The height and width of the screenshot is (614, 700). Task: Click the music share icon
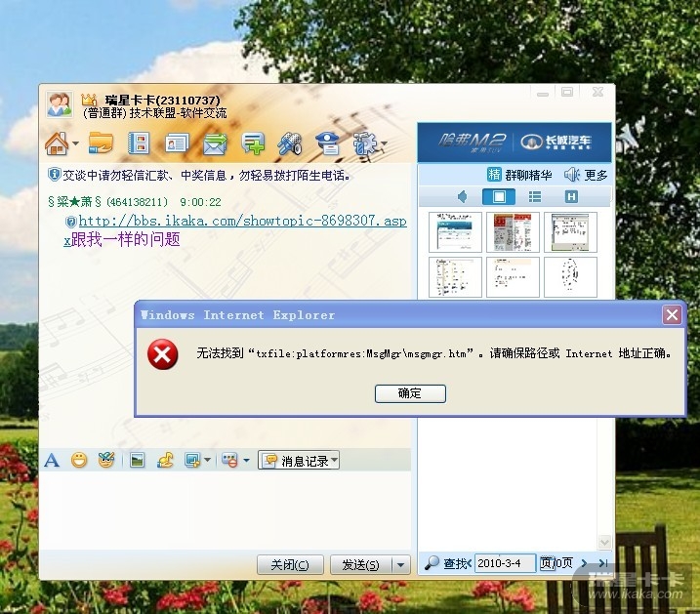click(x=165, y=460)
